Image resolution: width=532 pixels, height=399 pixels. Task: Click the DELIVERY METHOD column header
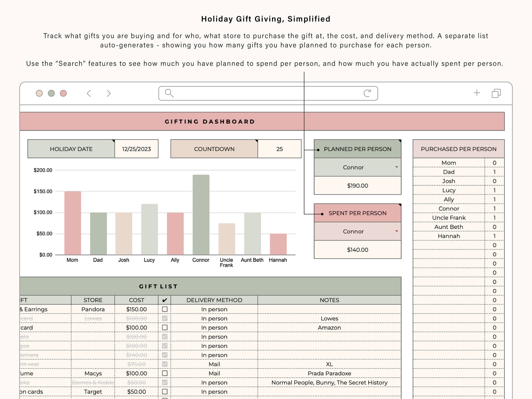click(214, 300)
